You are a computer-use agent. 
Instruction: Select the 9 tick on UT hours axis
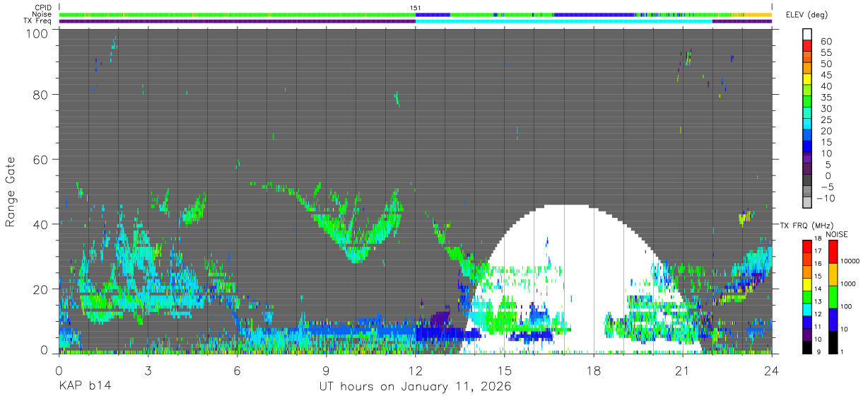(x=326, y=371)
